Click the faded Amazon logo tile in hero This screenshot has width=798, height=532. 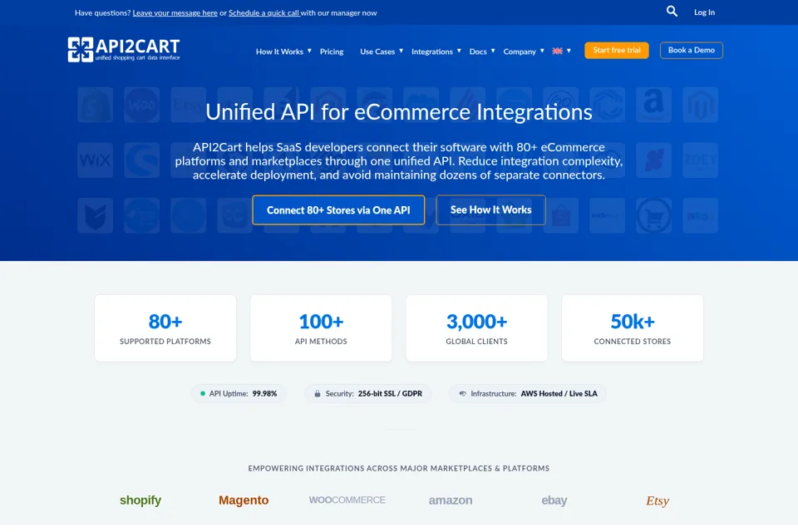tap(653, 105)
